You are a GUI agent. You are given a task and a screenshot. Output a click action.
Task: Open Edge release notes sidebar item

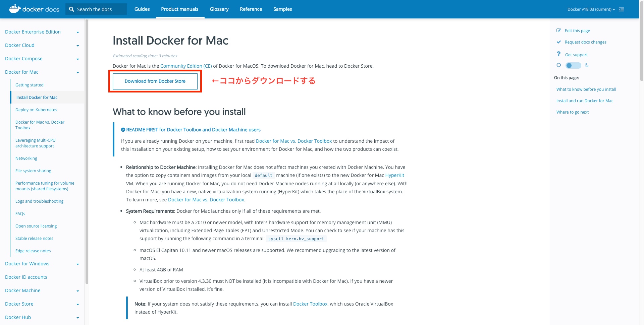point(33,251)
